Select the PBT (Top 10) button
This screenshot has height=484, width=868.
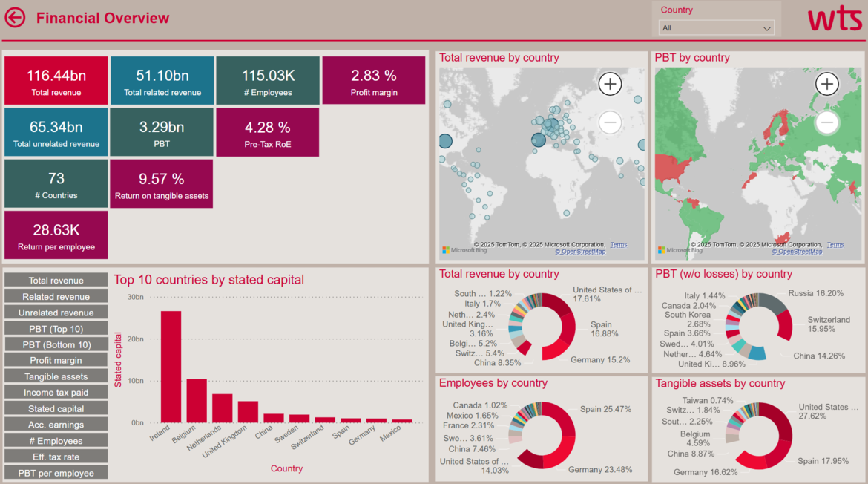56,328
